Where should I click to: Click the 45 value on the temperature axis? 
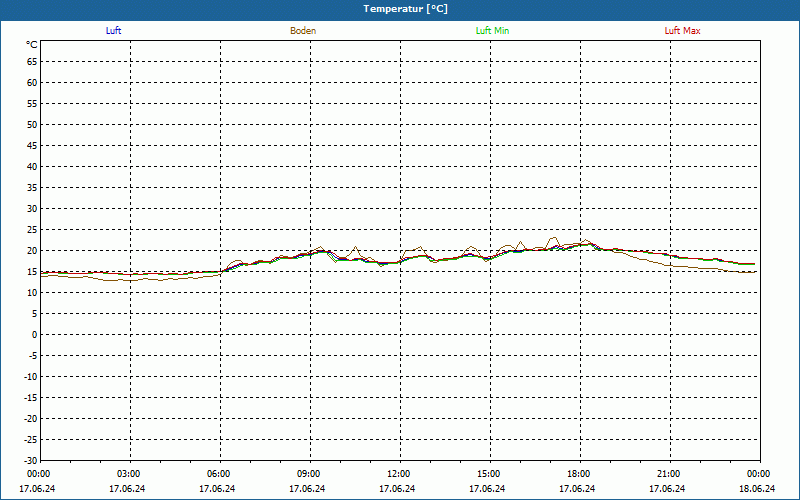32,146
